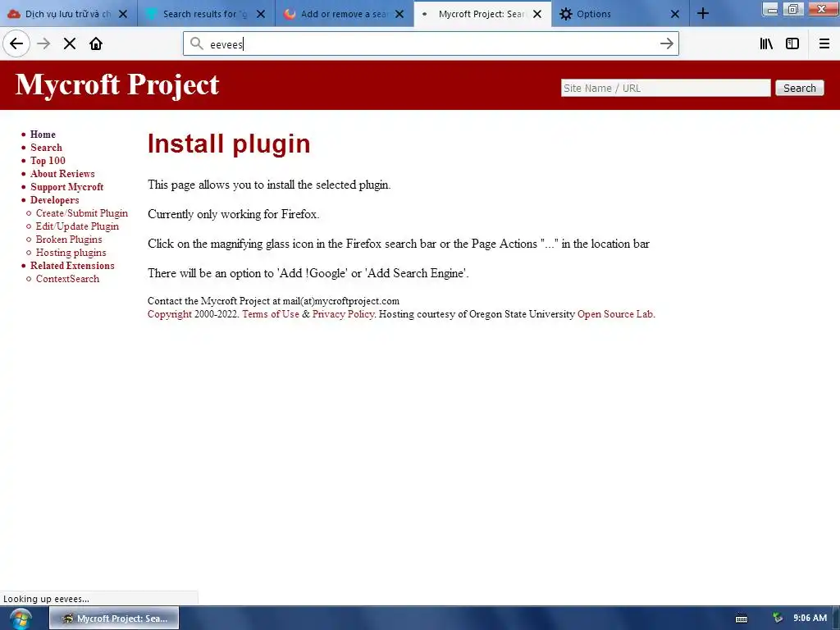This screenshot has width=840, height=630.
Task: Stop loading the page with X button
Action: point(70,43)
